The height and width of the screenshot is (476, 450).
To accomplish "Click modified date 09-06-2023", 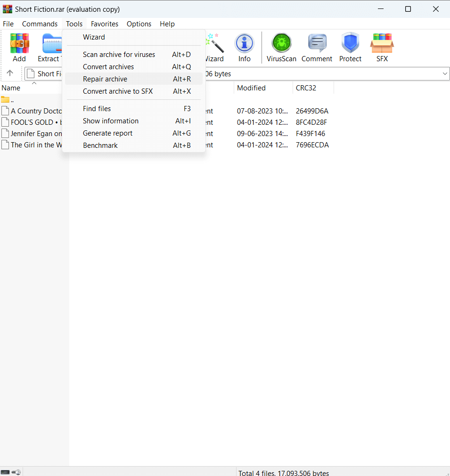I will (x=262, y=134).
